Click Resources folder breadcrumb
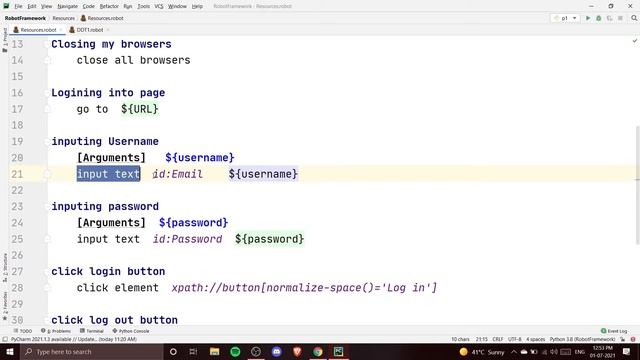This screenshot has height=360, width=640. coord(64,18)
